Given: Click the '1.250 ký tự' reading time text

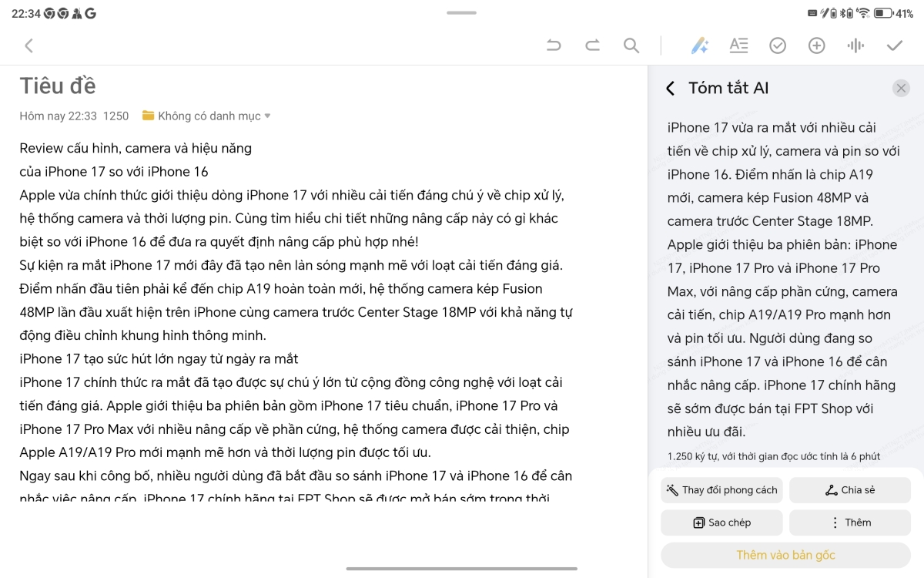Looking at the screenshot, I should pos(774,456).
